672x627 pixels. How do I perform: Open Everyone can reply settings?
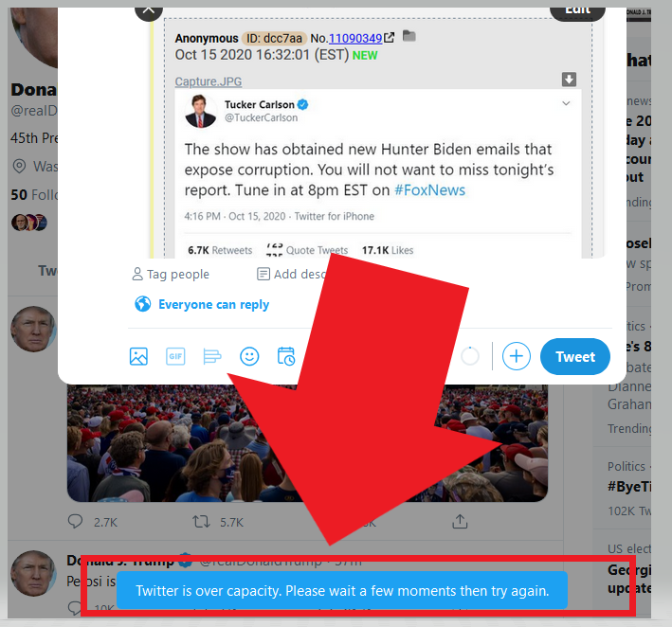(x=202, y=304)
